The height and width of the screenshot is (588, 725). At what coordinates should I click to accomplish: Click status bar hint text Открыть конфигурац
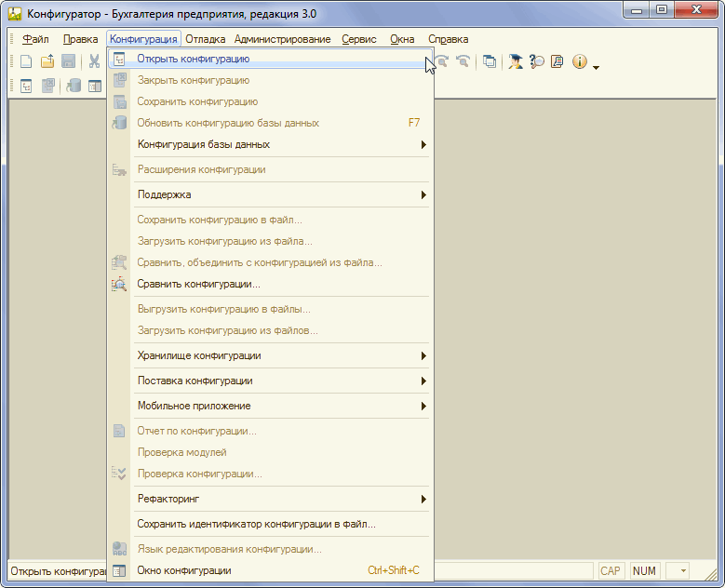59,571
